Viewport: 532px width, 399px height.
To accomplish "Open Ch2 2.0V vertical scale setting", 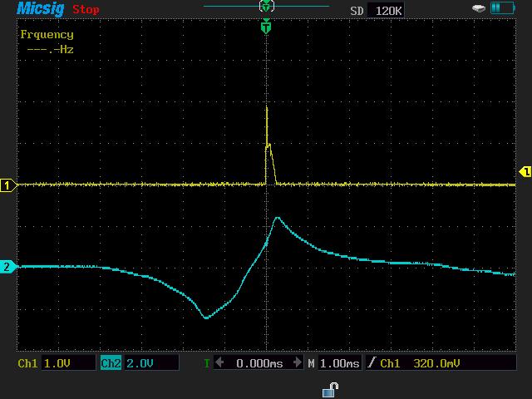I will (150, 363).
